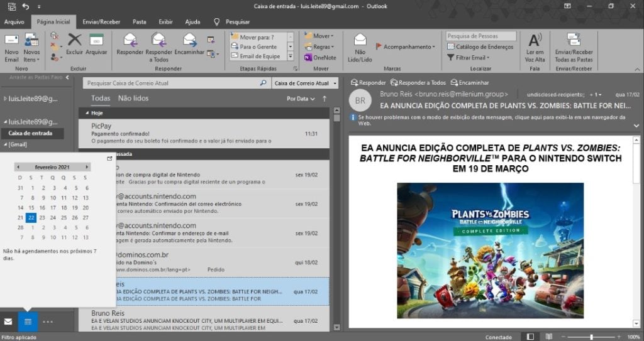Send message to OneNote

pyautogui.click(x=320, y=58)
